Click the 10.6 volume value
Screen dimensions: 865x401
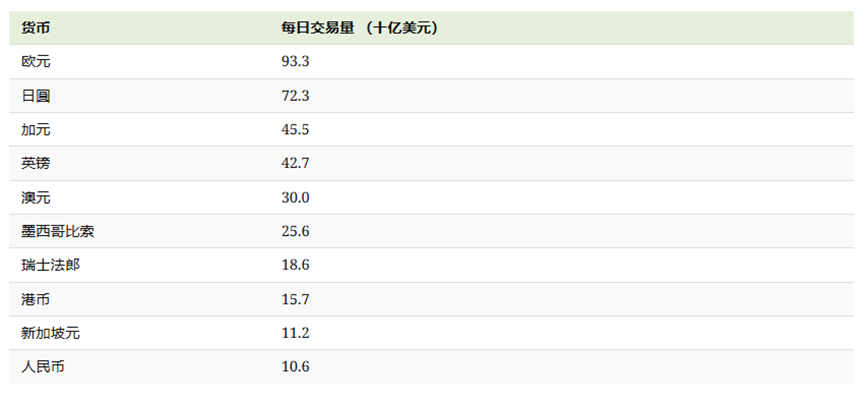(x=295, y=367)
